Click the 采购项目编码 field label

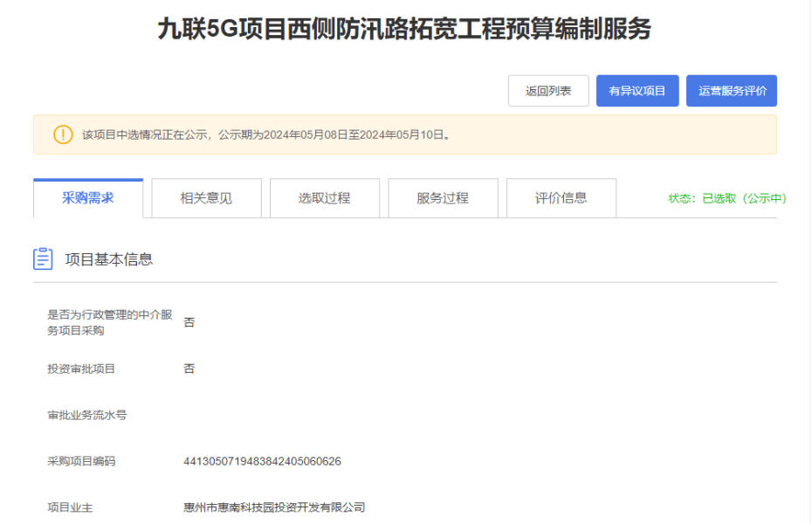click(x=81, y=461)
